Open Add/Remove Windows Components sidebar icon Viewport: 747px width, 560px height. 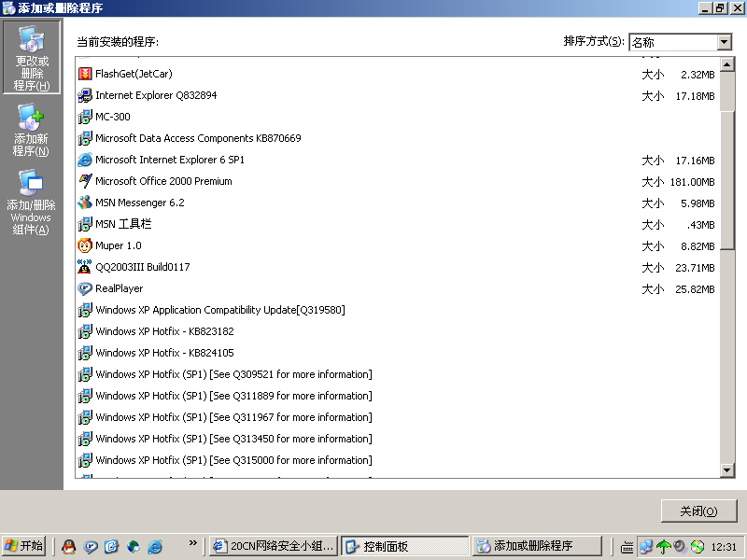point(32,202)
